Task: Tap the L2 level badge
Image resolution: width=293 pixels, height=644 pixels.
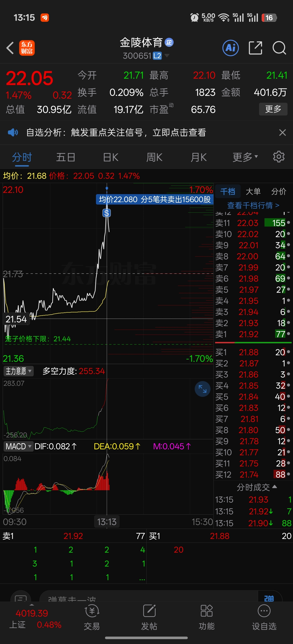Action: click(x=157, y=56)
